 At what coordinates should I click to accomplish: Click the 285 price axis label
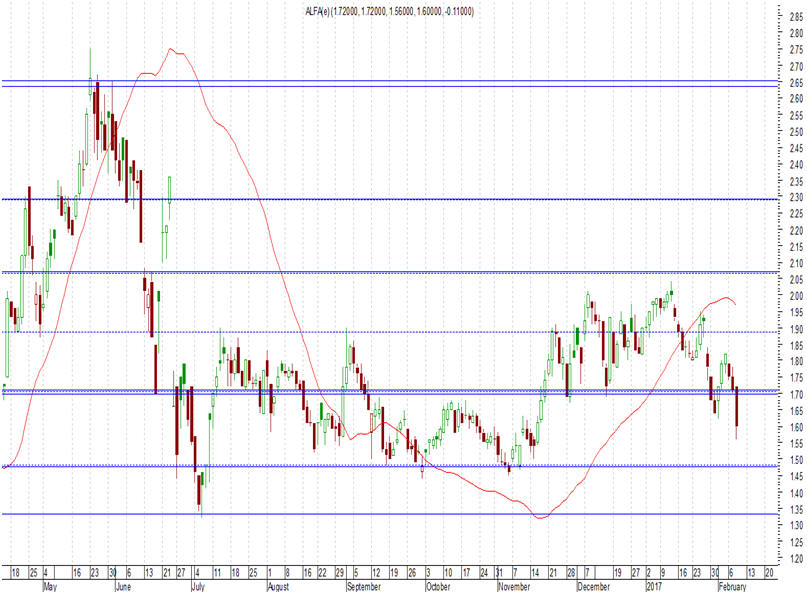[796, 17]
